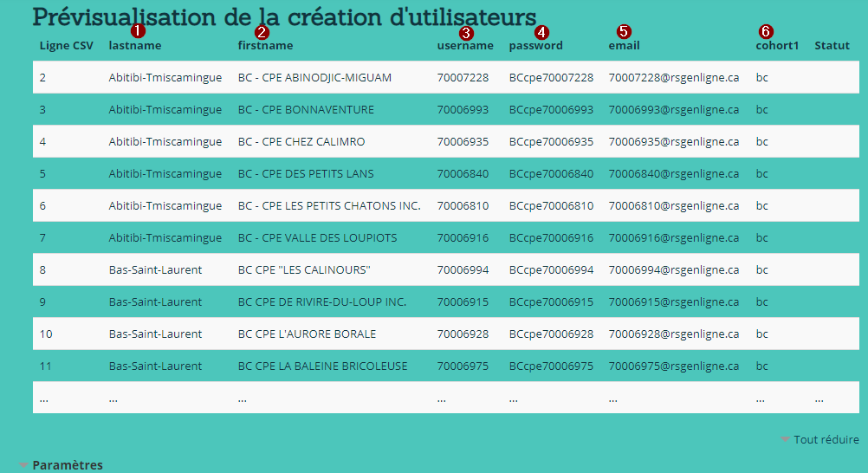Click password BCcpe70006840
The image size is (868, 473).
coord(551,174)
